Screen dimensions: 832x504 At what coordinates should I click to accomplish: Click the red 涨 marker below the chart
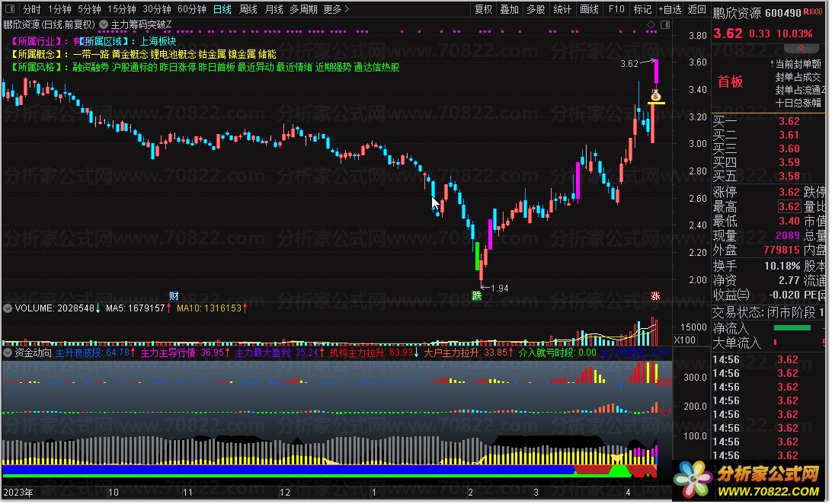click(x=656, y=295)
